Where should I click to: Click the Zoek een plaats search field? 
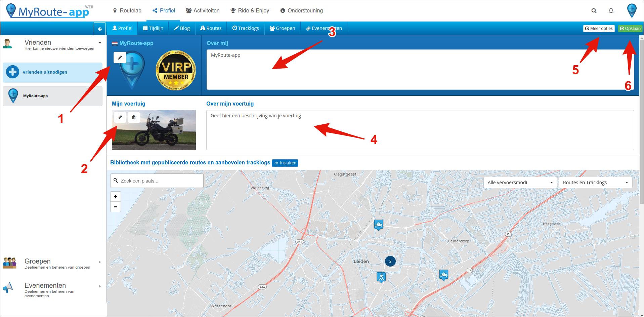(x=157, y=181)
